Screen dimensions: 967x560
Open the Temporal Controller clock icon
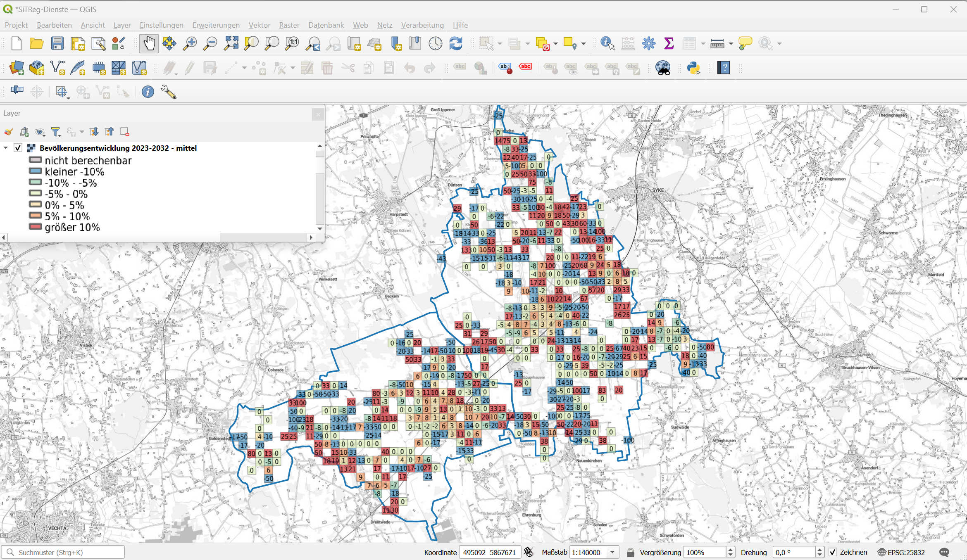click(x=435, y=43)
